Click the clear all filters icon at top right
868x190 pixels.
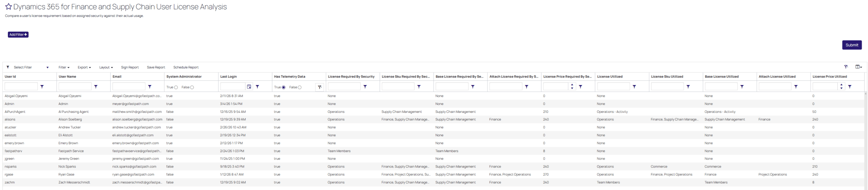846,67
